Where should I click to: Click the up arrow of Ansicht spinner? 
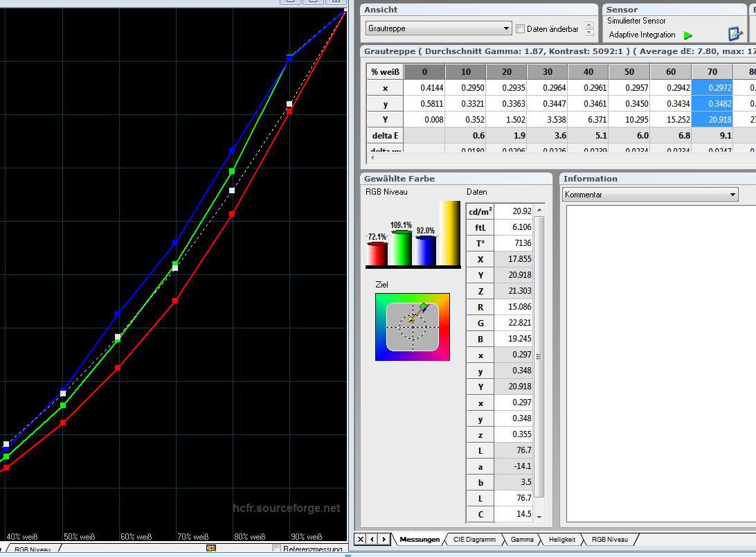click(589, 25)
